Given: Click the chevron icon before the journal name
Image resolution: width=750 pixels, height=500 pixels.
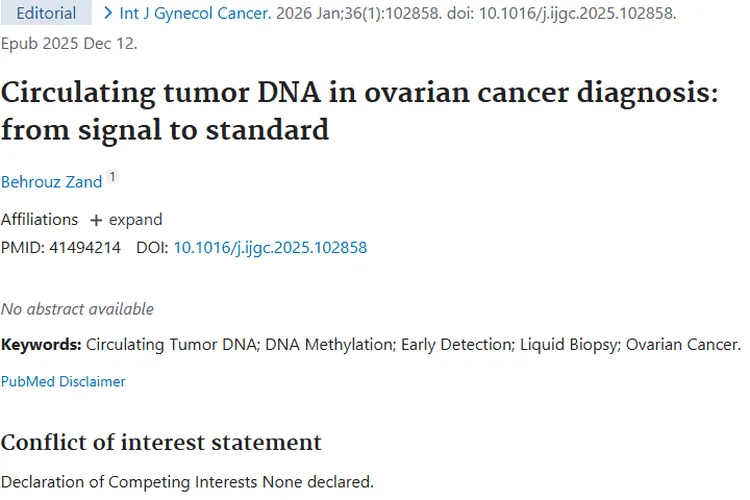Looking at the screenshot, I should pyautogui.click(x=107, y=14).
